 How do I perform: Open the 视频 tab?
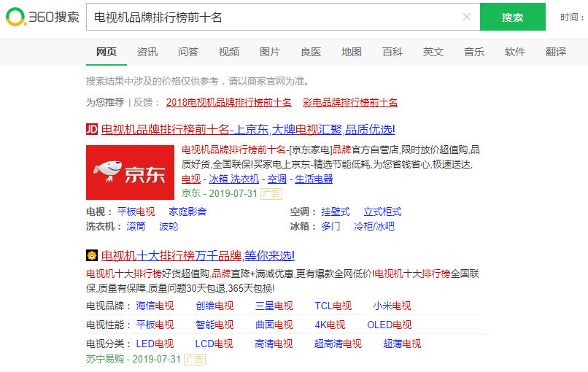pyautogui.click(x=229, y=52)
